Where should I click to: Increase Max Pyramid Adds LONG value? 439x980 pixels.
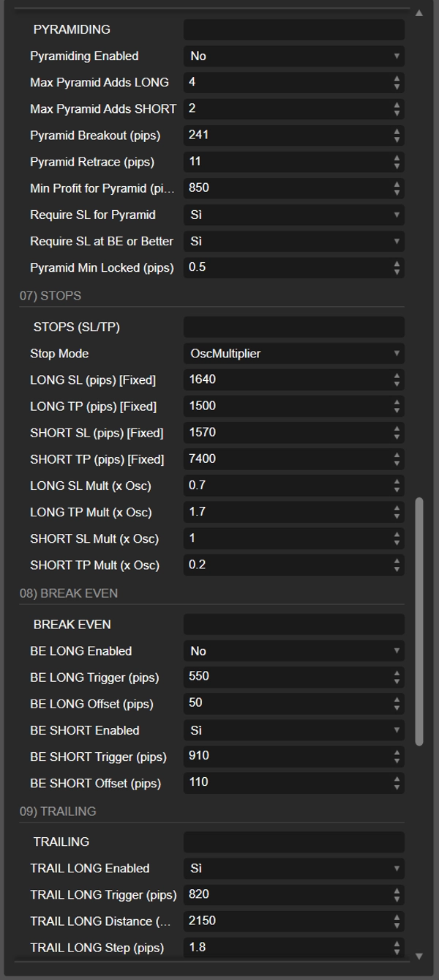click(397, 78)
